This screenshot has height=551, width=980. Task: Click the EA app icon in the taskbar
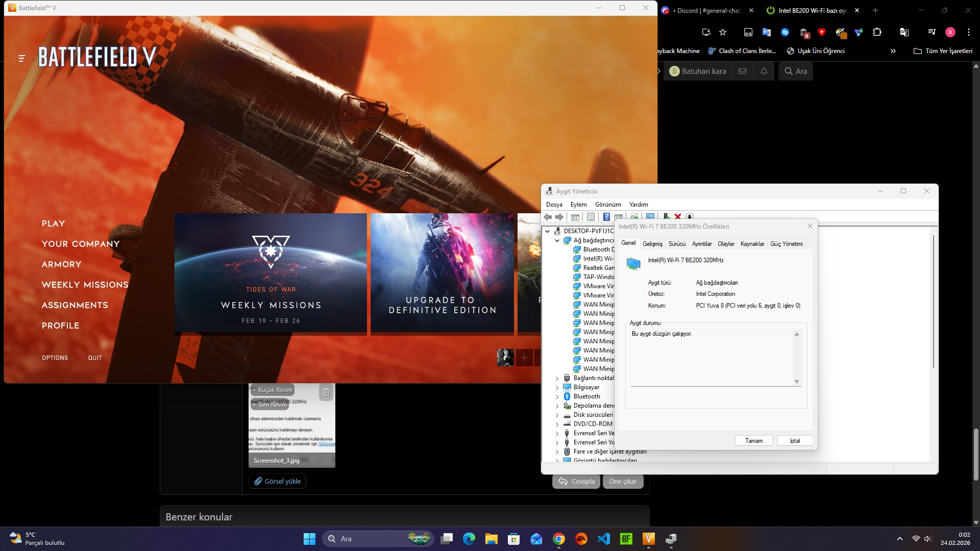(581, 539)
